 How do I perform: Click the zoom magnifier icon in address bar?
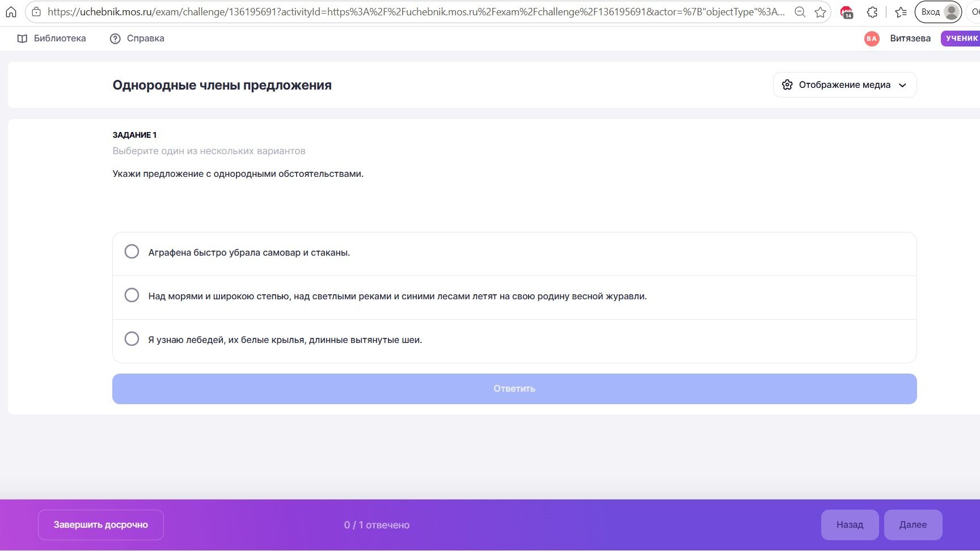(x=800, y=12)
